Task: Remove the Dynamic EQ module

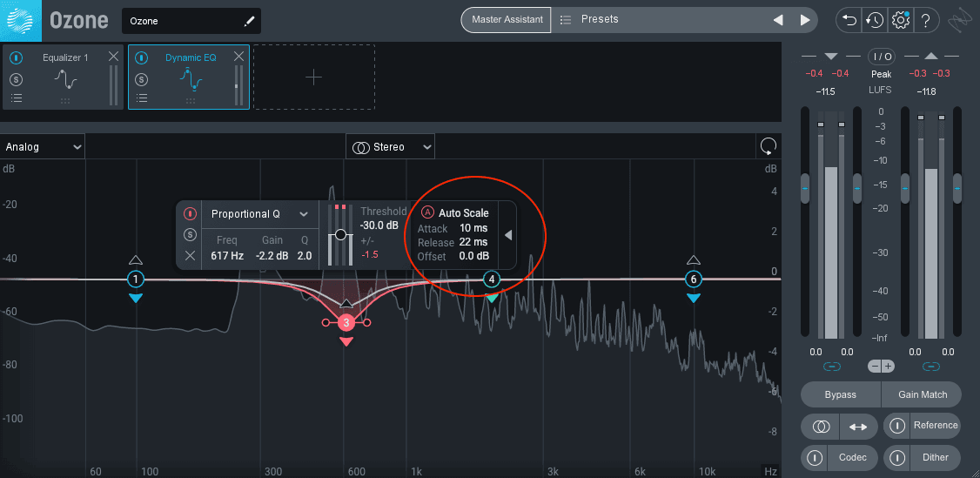Action: (238, 57)
